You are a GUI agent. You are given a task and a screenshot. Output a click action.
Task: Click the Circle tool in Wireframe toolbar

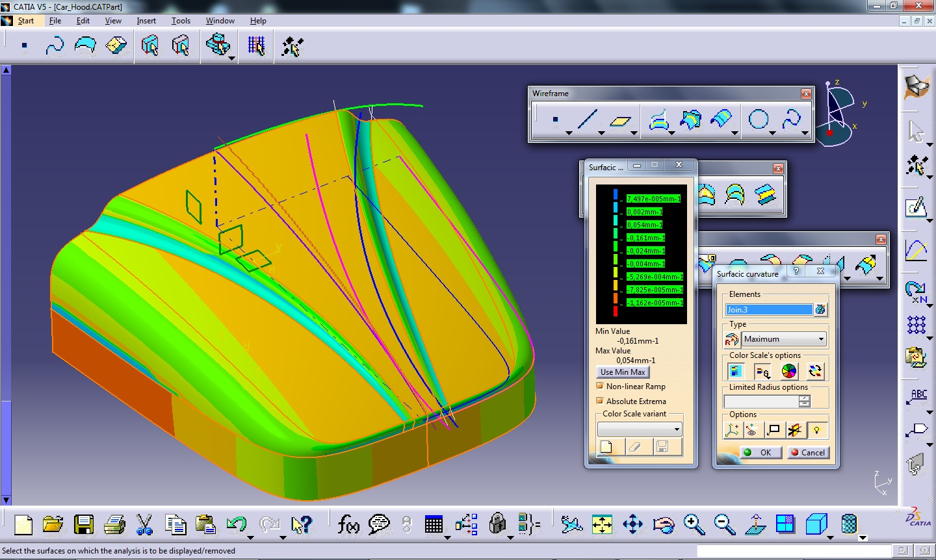click(x=759, y=120)
